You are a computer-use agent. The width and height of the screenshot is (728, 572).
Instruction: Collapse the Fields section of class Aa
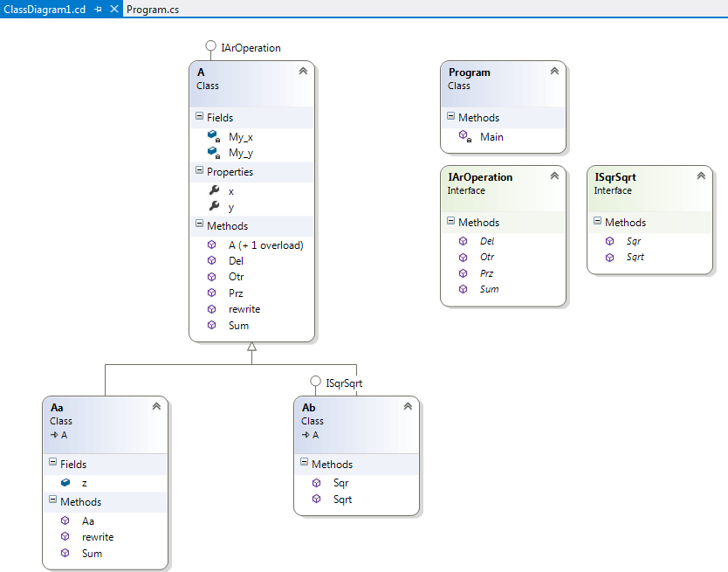tap(53, 462)
